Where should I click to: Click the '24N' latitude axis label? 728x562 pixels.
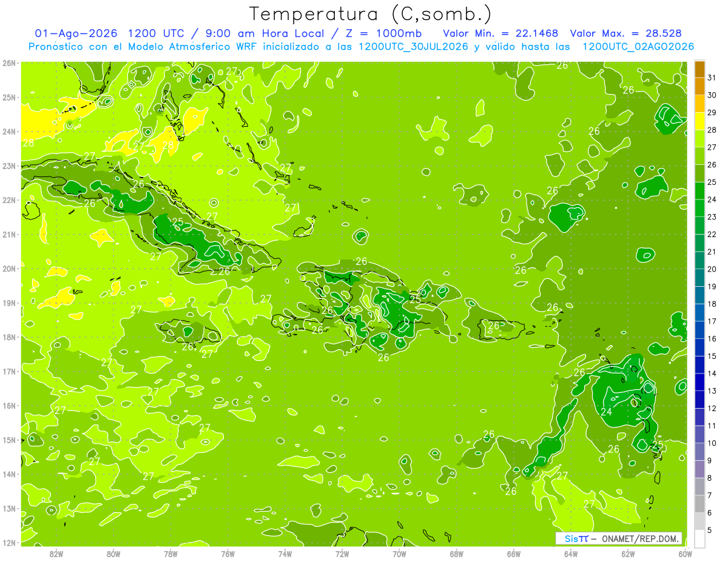[9, 131]
